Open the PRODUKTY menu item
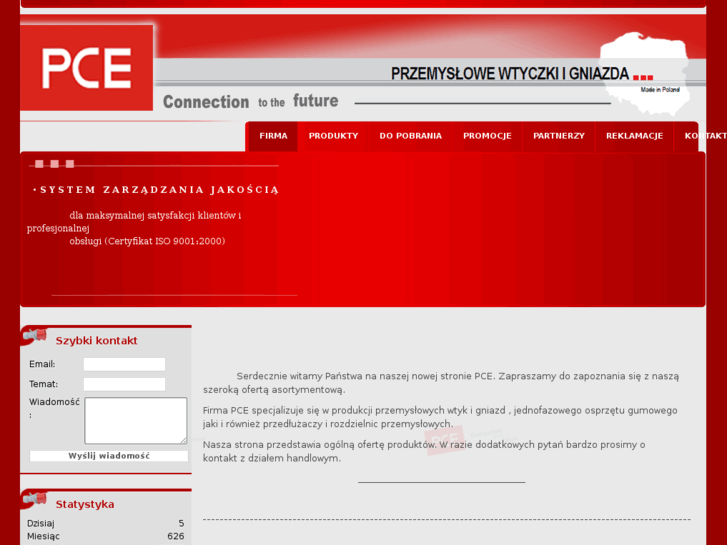This screenshot has height=545, width=727. click(x=333, y=136)
